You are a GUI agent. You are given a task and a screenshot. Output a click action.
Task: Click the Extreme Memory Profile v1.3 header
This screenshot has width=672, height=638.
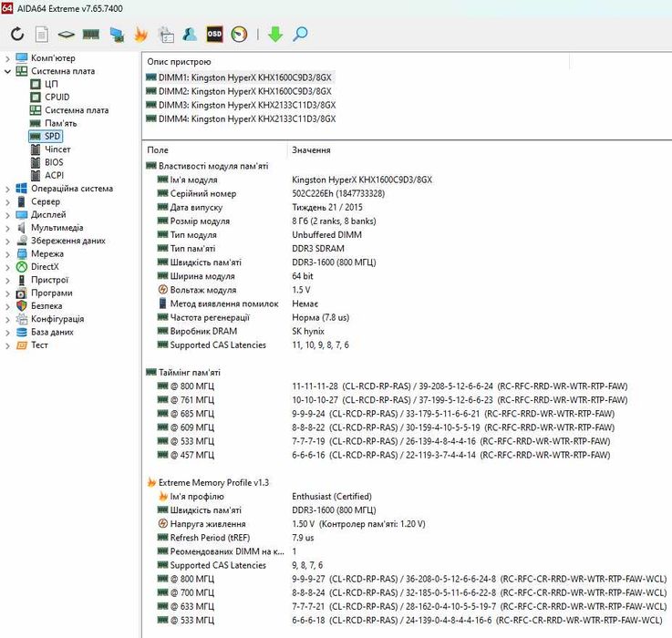click(208, 482)
